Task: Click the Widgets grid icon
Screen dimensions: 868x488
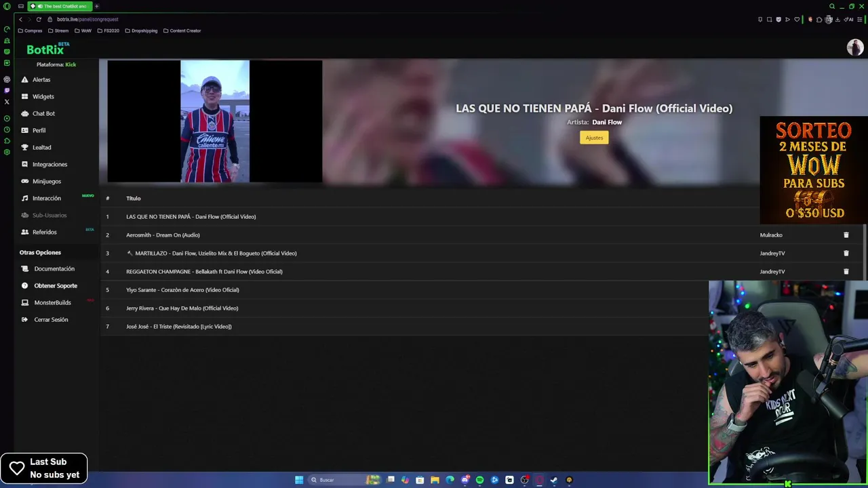Action: pyautogui.click(x=25, y=97)
